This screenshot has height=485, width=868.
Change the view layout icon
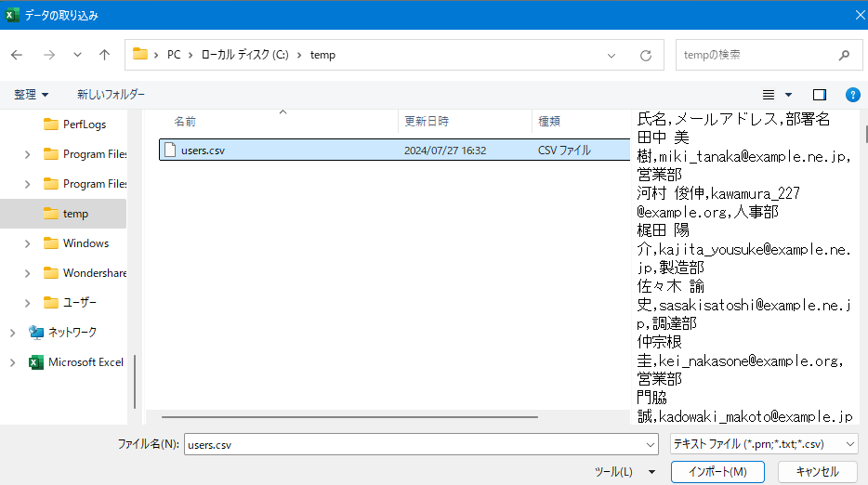coord(769,95)
